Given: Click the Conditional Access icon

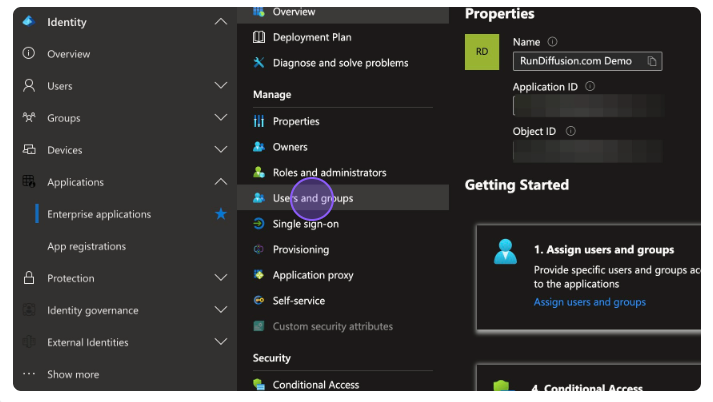Looking at the screenshot, I should 259,385.
